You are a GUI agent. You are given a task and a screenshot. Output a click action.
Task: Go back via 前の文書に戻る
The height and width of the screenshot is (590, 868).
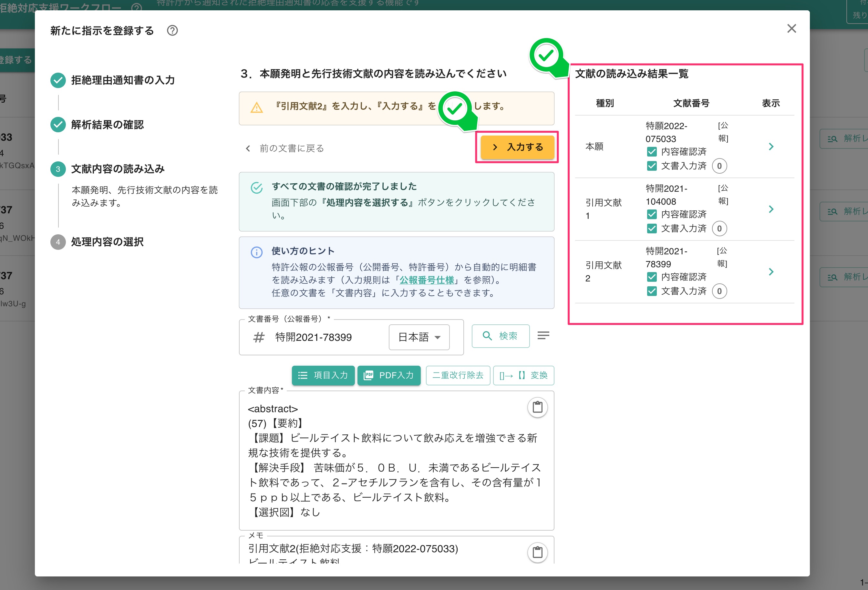coord(284,148)
